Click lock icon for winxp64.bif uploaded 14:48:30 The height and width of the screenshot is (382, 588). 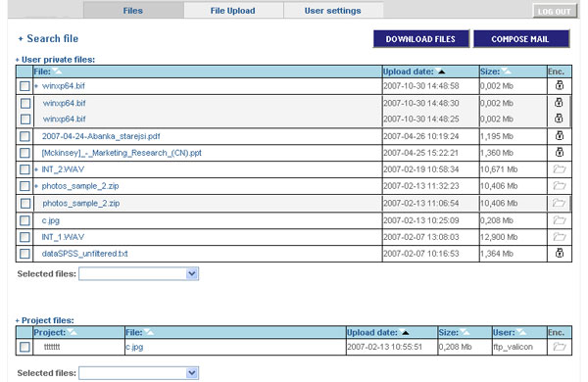click(559, 102)
